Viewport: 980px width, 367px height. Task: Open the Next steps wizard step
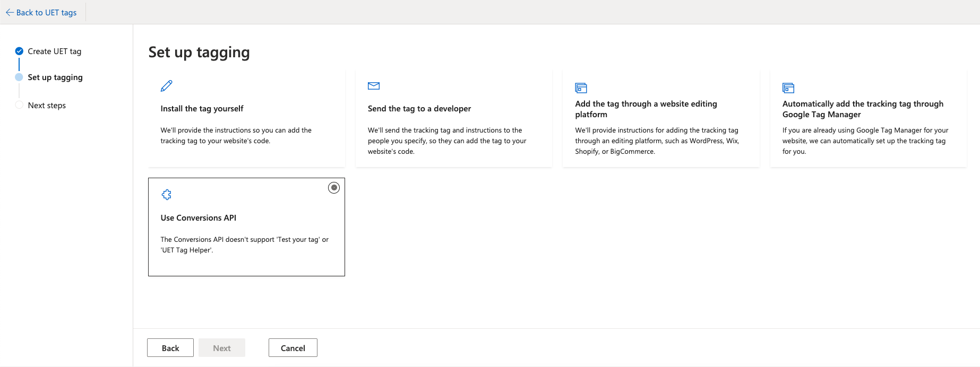[x=47, y=106]
